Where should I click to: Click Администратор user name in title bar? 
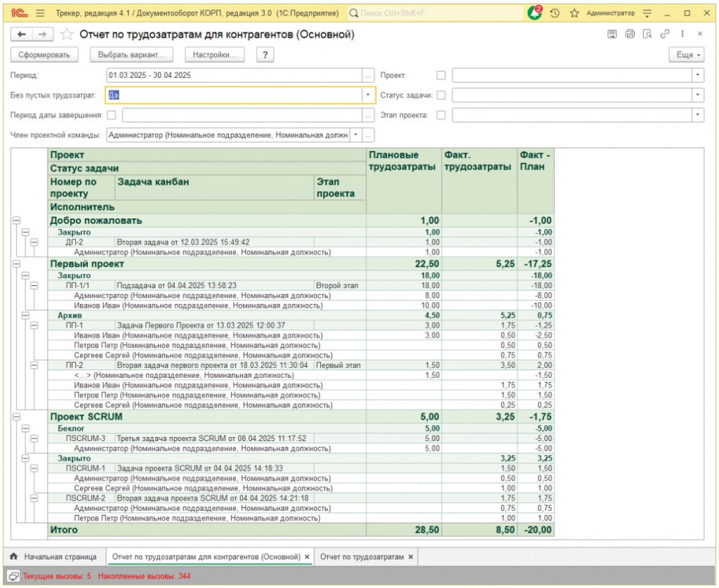click(x=610, y=13)
